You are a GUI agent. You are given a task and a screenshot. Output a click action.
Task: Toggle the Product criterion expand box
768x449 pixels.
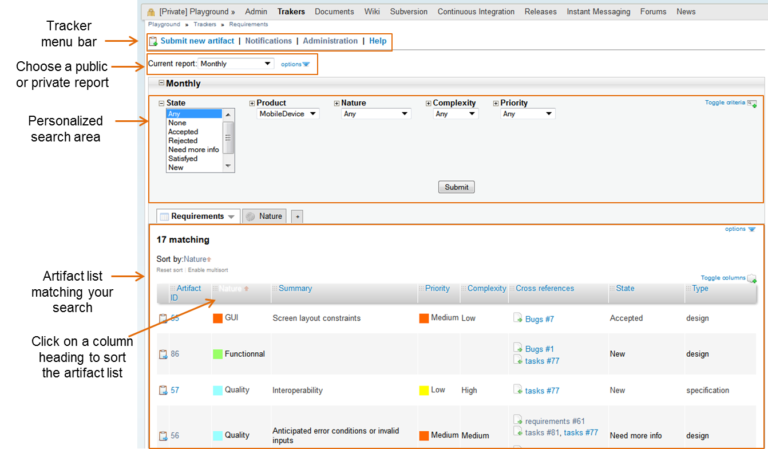click(x=252, y=103)
